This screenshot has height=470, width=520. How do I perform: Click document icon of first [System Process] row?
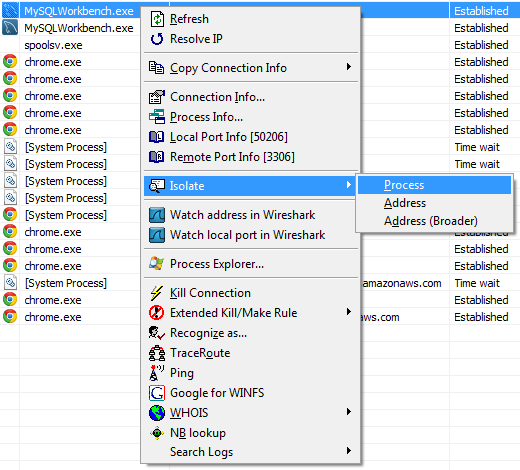click(10, 147)
